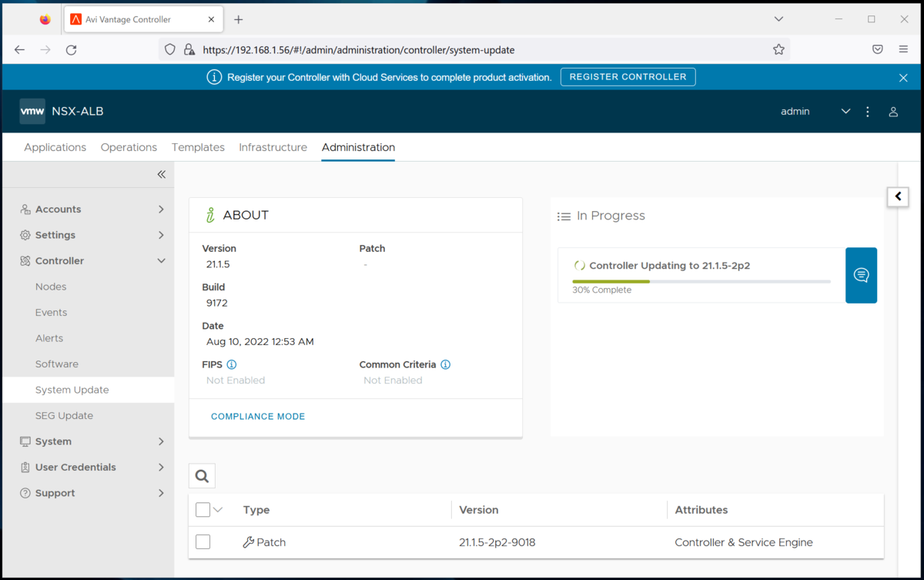Open Pocket save icon
The image size is (924, 580).
tap(877, 49)
